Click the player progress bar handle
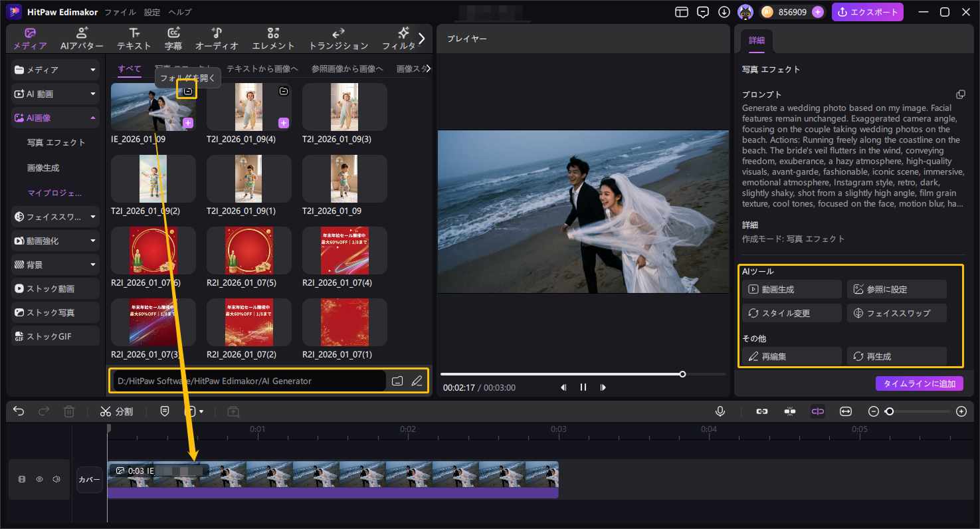Viewport: 980px width, 529px height. [682, 374]
